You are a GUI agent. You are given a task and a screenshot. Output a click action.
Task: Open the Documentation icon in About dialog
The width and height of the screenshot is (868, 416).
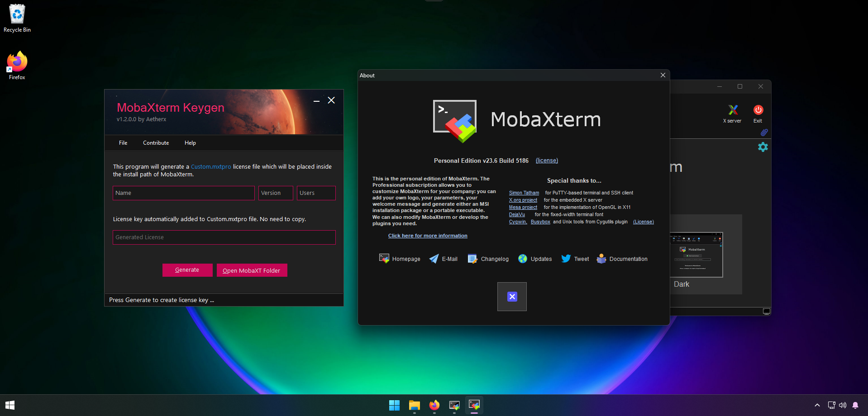click(x=601, y=259)
